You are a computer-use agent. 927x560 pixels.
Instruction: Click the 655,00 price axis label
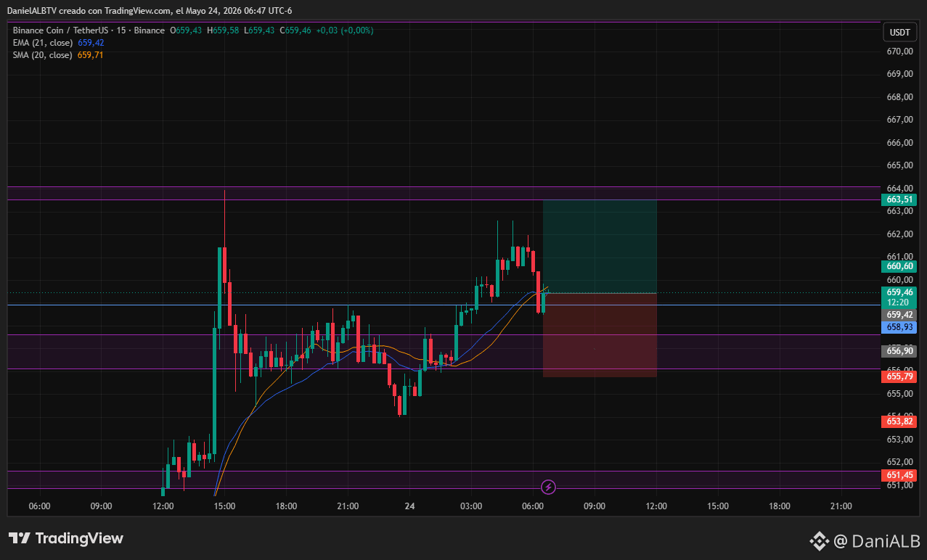pyautogui.click(x=899, y=394)
